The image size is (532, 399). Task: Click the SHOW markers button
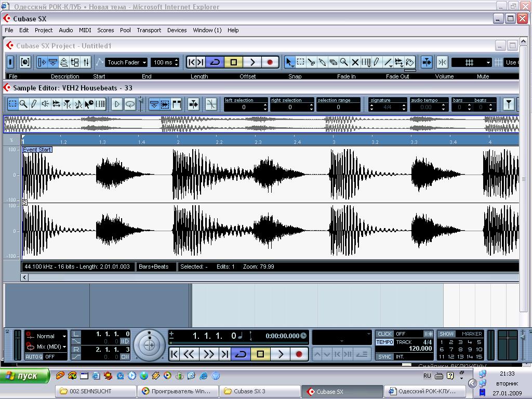[446, 334]
